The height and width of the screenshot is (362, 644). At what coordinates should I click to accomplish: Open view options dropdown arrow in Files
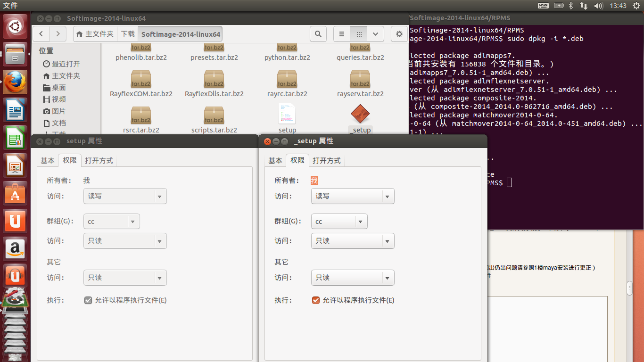375,34
